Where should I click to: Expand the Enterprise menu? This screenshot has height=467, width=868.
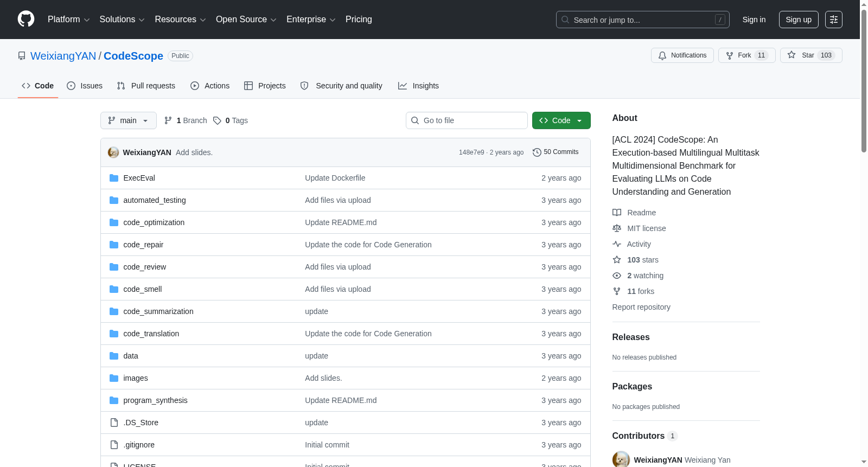tap(311, 20)
